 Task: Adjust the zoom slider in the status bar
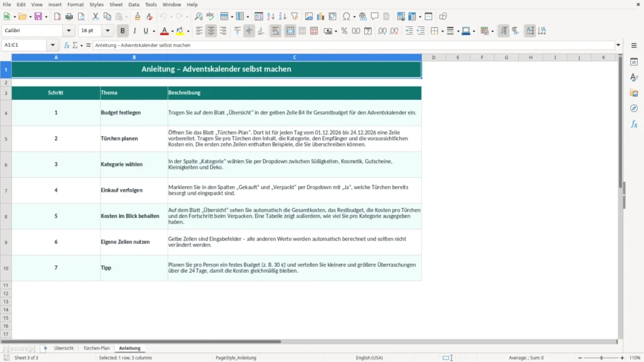[x=601, y=358]
